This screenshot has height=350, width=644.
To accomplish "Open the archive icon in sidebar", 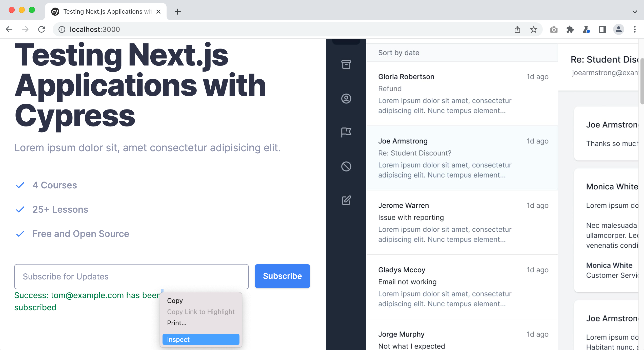I will [346, 64].
